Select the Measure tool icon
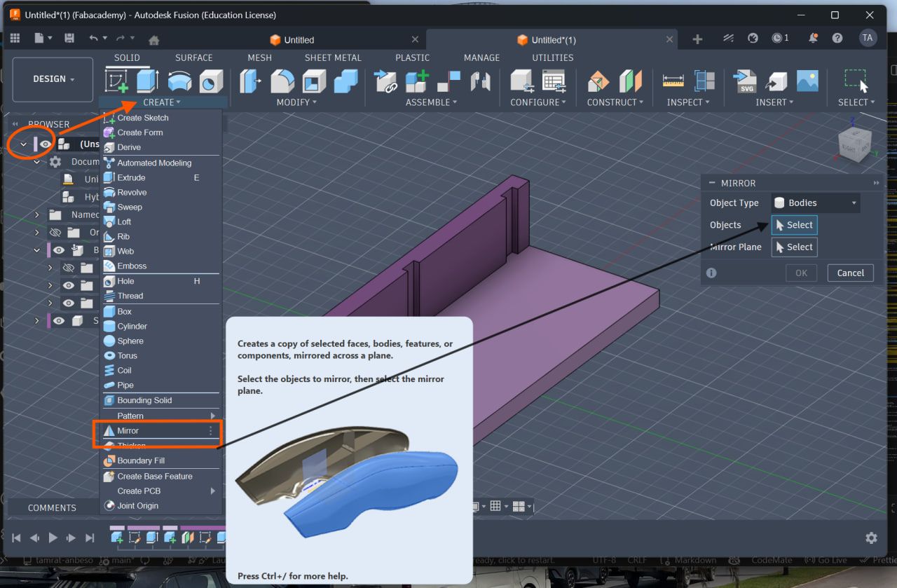 [673, 81]
